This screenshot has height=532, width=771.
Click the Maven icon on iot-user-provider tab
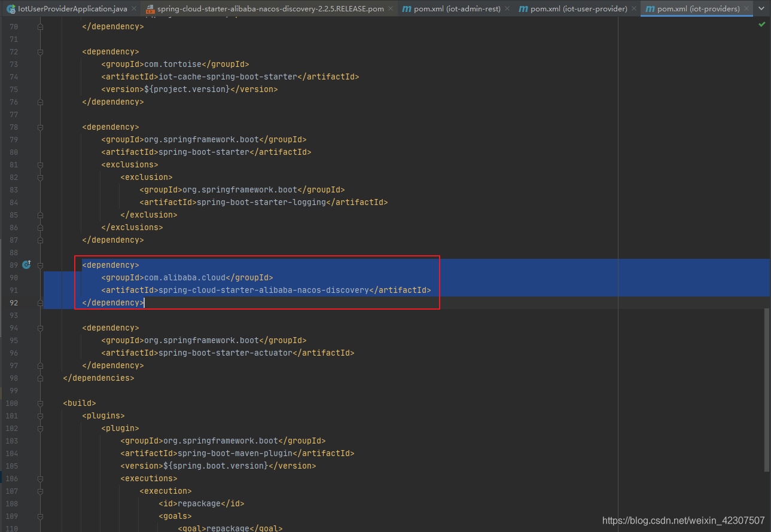click(x=523, y=9)
